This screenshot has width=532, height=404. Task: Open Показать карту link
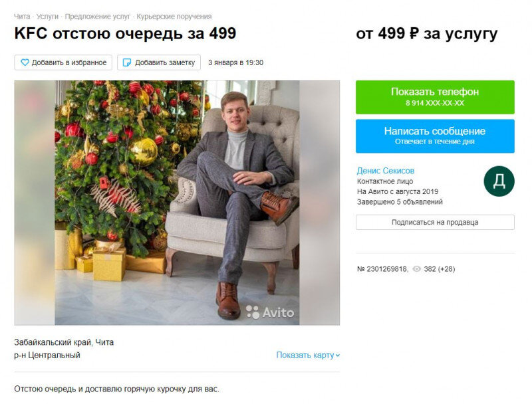click(305, 355)
